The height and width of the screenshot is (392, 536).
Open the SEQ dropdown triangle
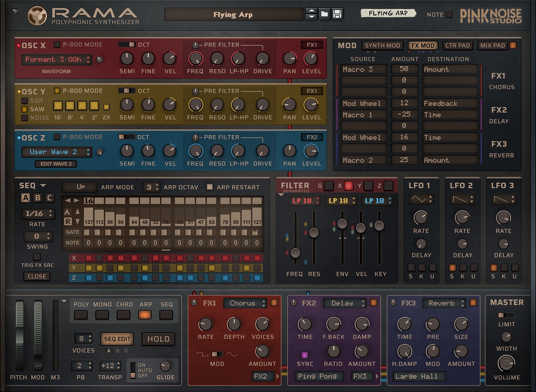[x=42, y=186]
